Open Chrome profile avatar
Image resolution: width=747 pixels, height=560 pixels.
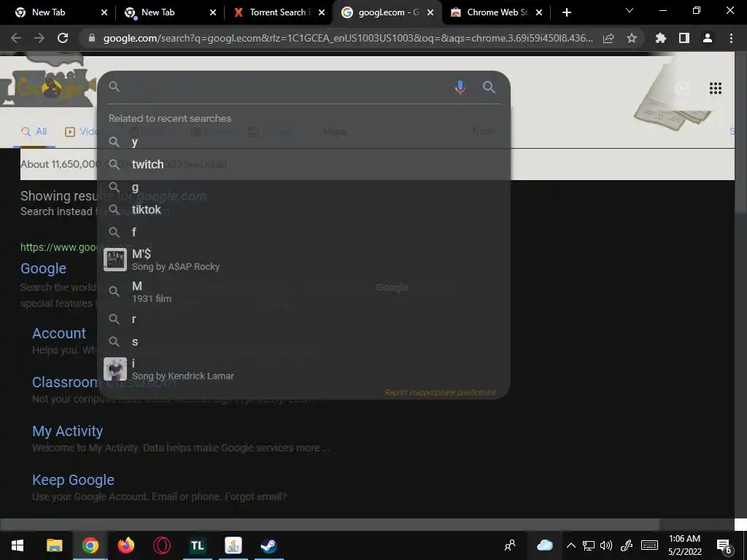click(708, 38)
